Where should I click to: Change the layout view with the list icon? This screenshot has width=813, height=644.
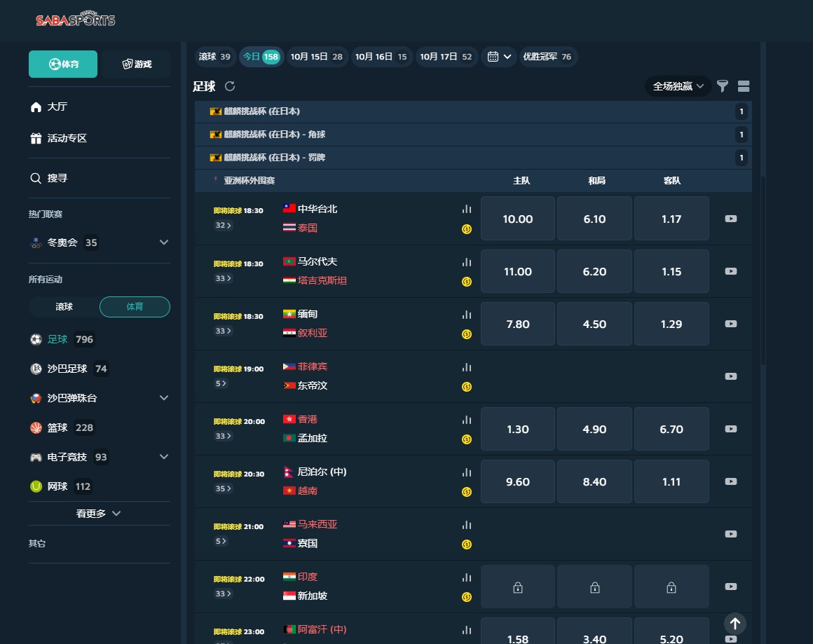[x=744, y=85]
